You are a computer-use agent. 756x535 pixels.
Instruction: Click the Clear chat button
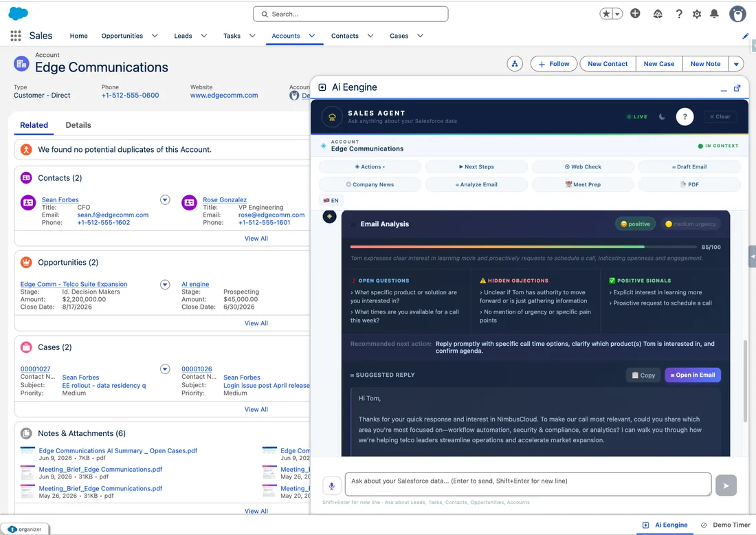[720, 117]
